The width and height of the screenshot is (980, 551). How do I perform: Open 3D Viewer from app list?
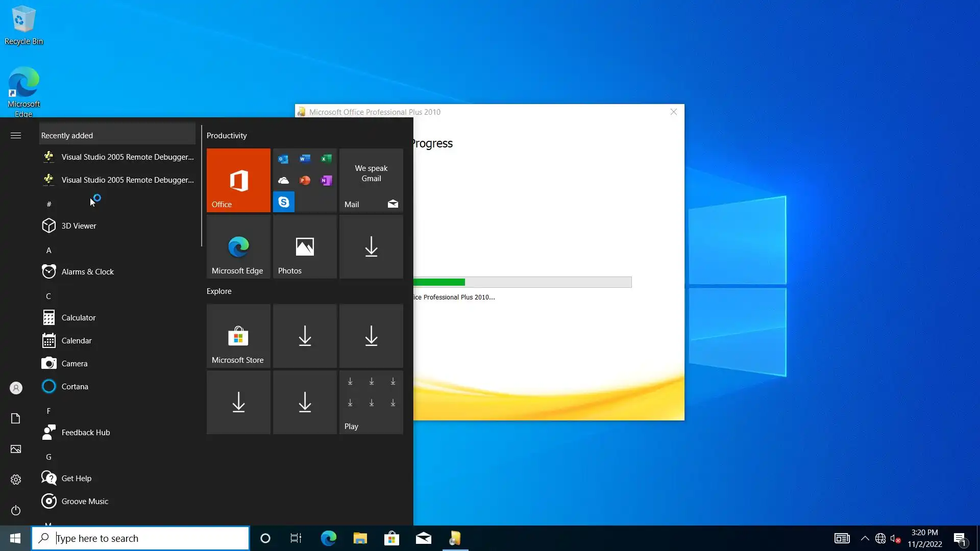point(79,226)
